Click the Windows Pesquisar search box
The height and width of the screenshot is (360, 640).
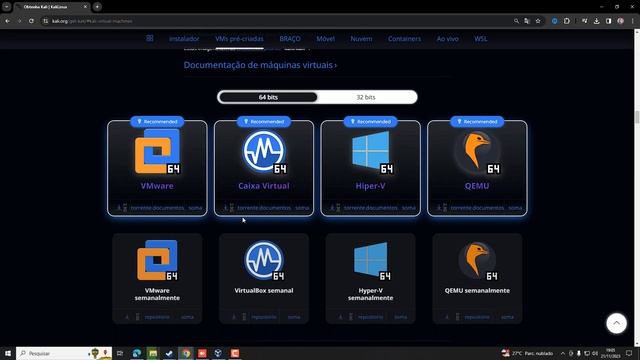coord(64,353)
